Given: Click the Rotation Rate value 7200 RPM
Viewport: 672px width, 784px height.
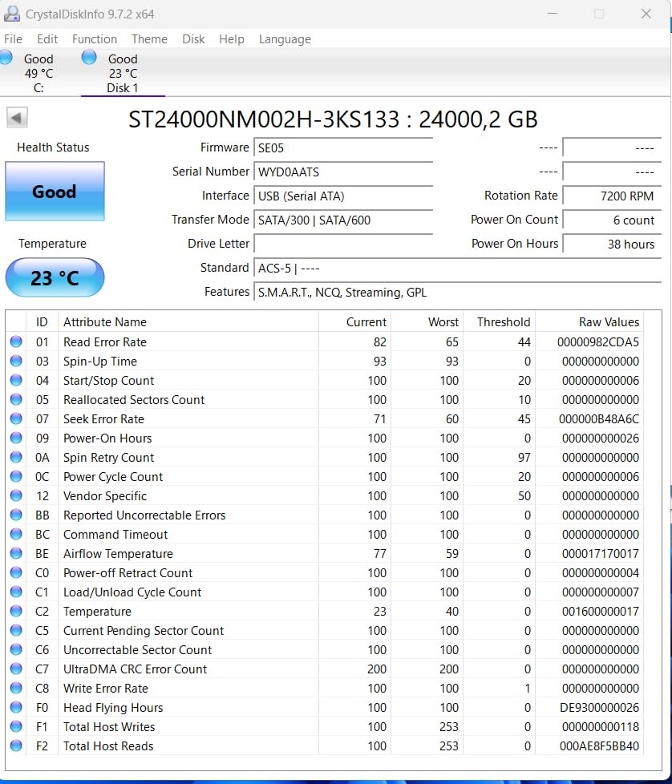Looking at the screenshot, I should coord(612,196).
